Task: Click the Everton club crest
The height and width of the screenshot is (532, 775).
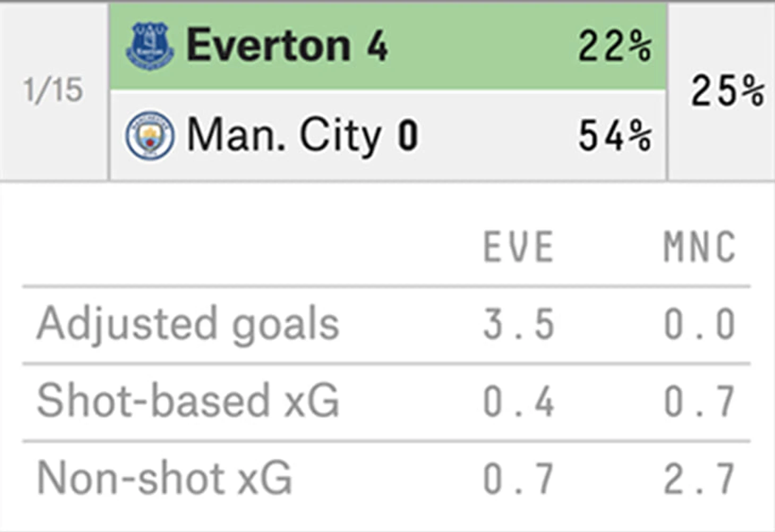Action: point(150,47)
